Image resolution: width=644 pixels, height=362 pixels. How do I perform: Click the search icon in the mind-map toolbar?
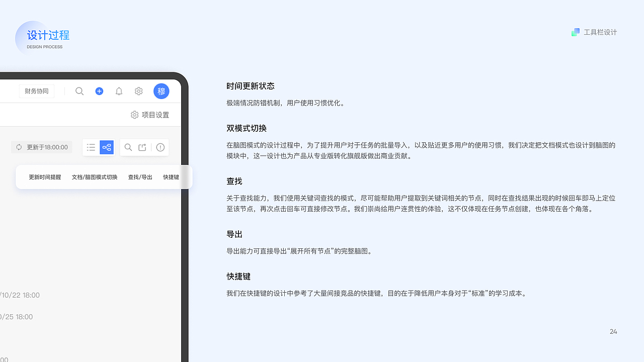pyautogui.click(x=128, y=147)
